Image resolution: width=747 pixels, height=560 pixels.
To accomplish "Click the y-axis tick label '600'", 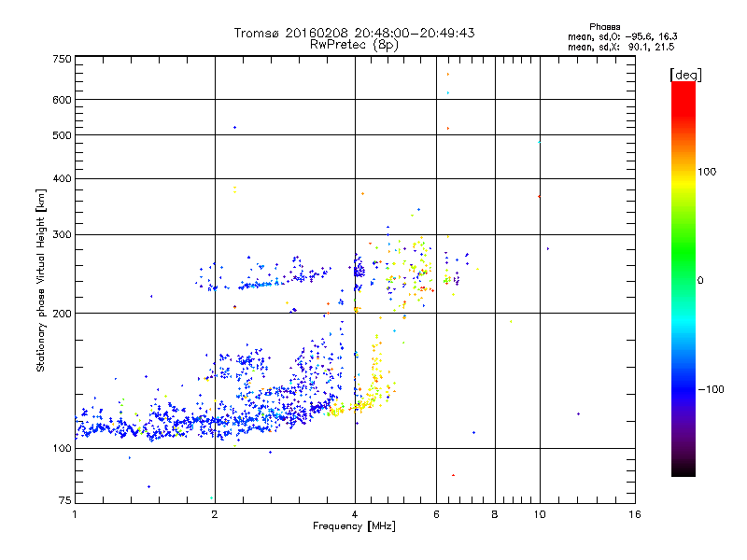I will pos(62,100).
